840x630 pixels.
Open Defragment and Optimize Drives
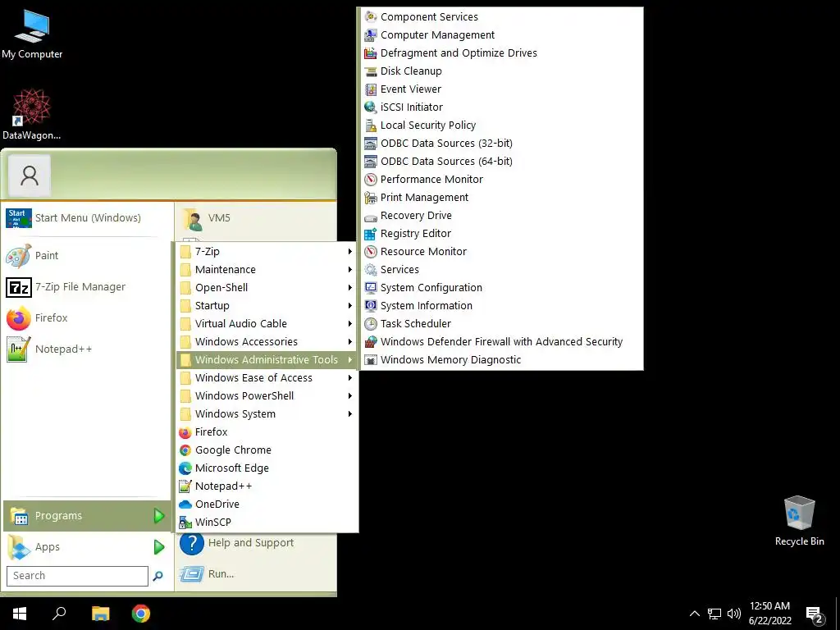(501, 53)
